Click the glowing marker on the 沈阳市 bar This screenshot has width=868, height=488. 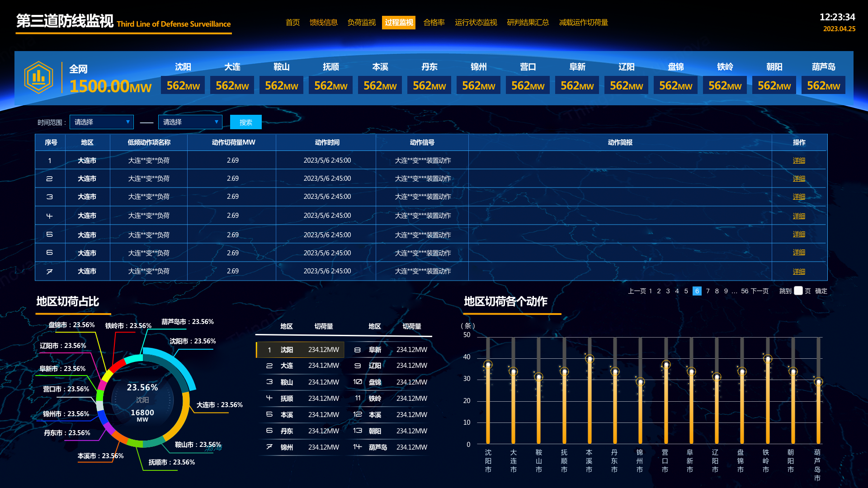point(488,365)
